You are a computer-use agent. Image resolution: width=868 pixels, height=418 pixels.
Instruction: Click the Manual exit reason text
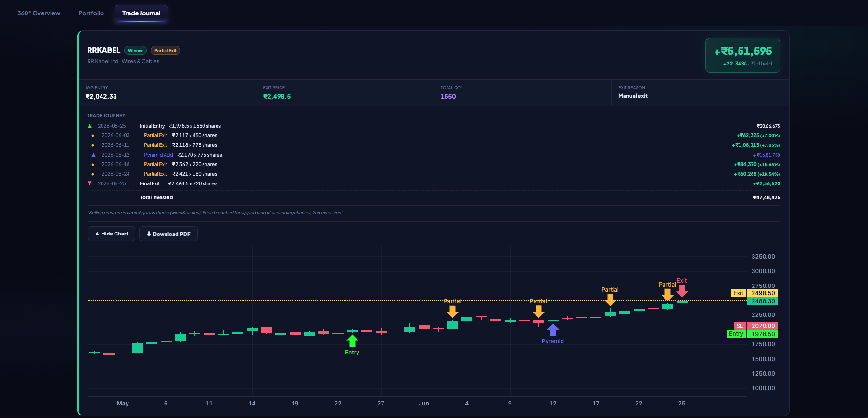click(633, 96)
